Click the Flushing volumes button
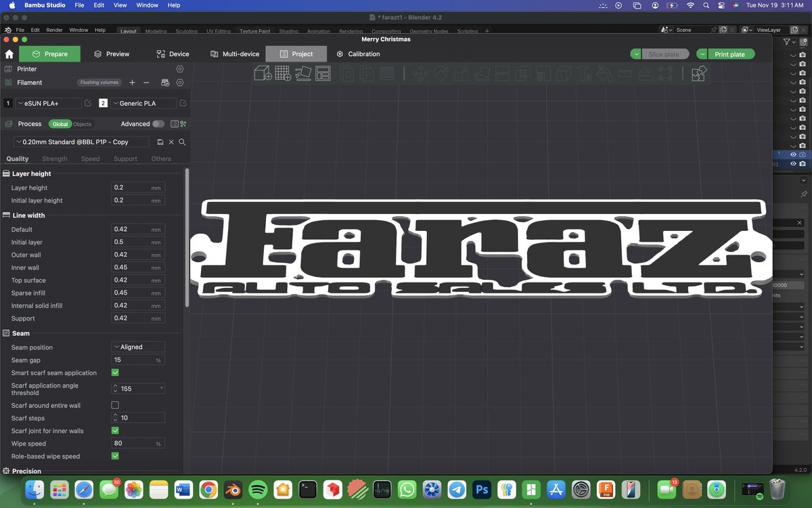This screenshot has width=812, height=508. pyautogui.click(x=99, y=83)
